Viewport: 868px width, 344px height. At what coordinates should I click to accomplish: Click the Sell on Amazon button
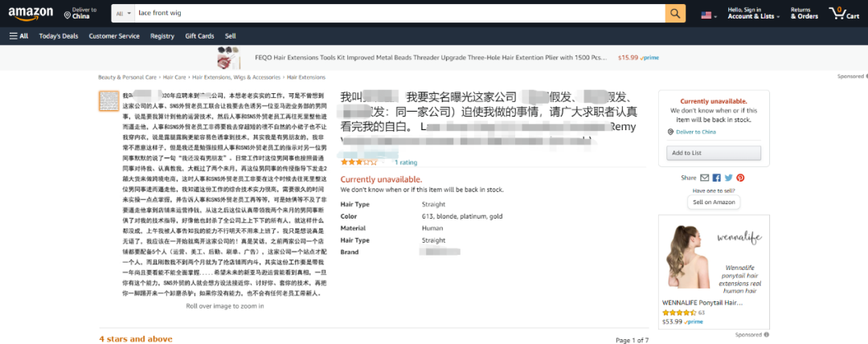[713, 202]
